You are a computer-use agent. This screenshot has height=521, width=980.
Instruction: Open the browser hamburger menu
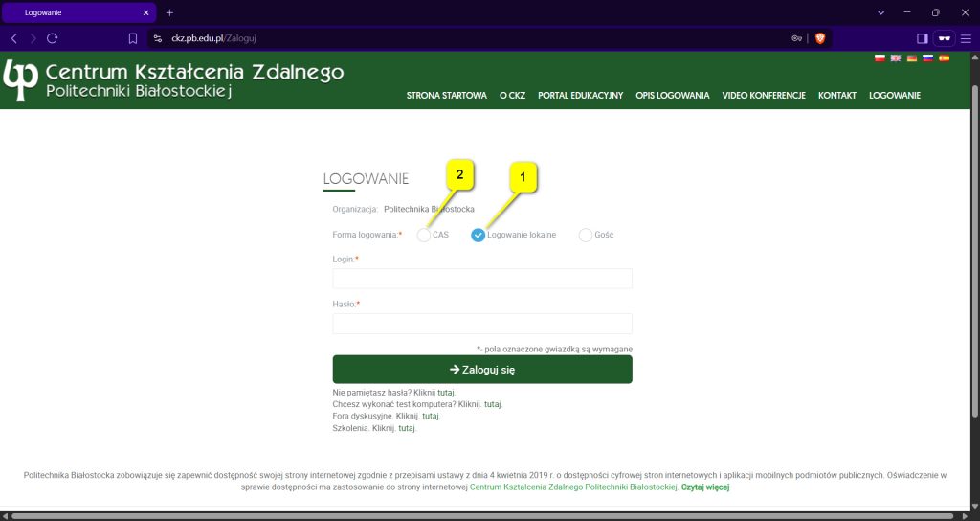[x=966, y=38]
